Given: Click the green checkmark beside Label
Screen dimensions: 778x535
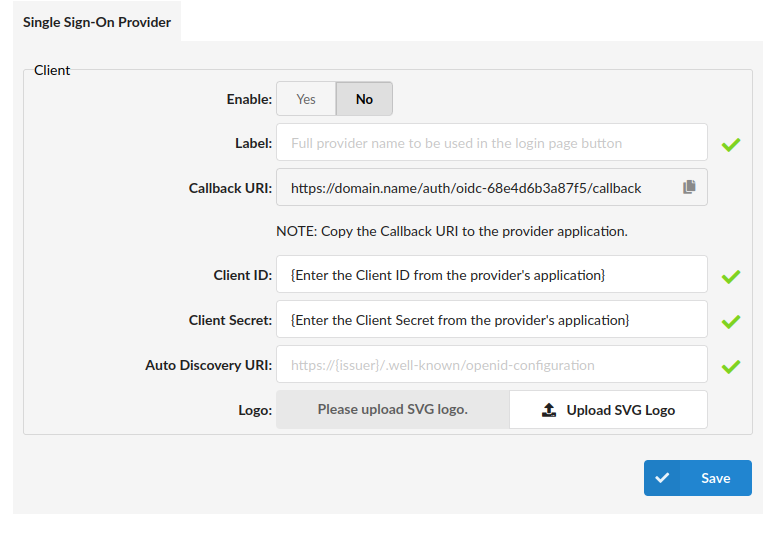Looking at the screenshot, I should (x=731, y=145).
